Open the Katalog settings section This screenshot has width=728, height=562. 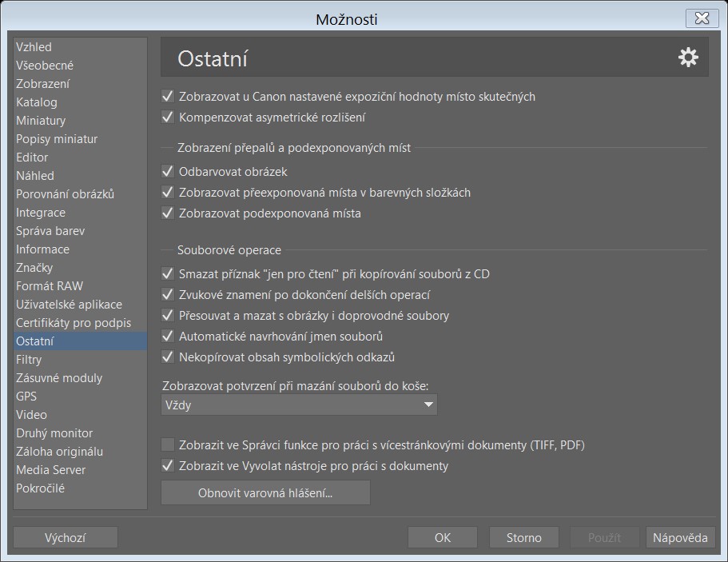(x=37, y=102)
